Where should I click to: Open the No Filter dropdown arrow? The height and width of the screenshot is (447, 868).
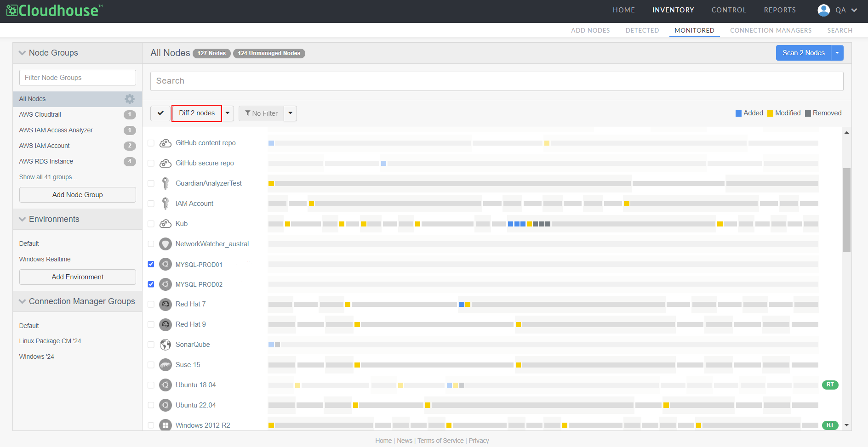click(291, 113)
